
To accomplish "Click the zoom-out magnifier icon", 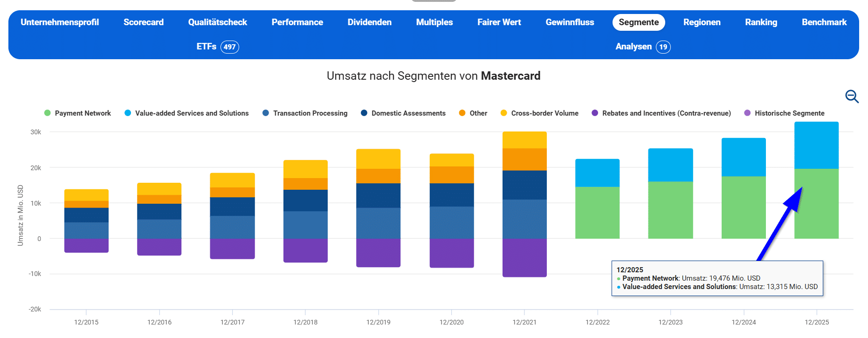I will pos(852,97).
